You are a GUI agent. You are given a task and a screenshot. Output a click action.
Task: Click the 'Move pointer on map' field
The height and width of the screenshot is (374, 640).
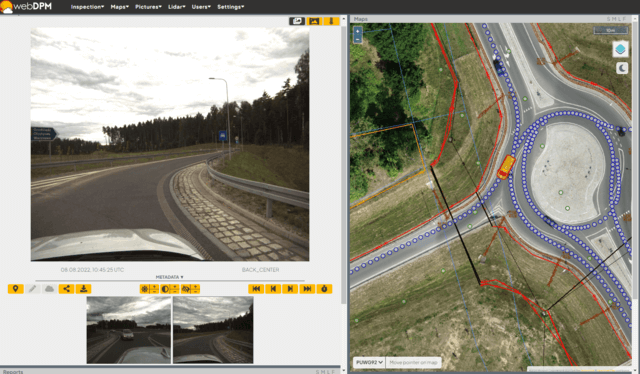pyautogui.click(x=413, y=362)
